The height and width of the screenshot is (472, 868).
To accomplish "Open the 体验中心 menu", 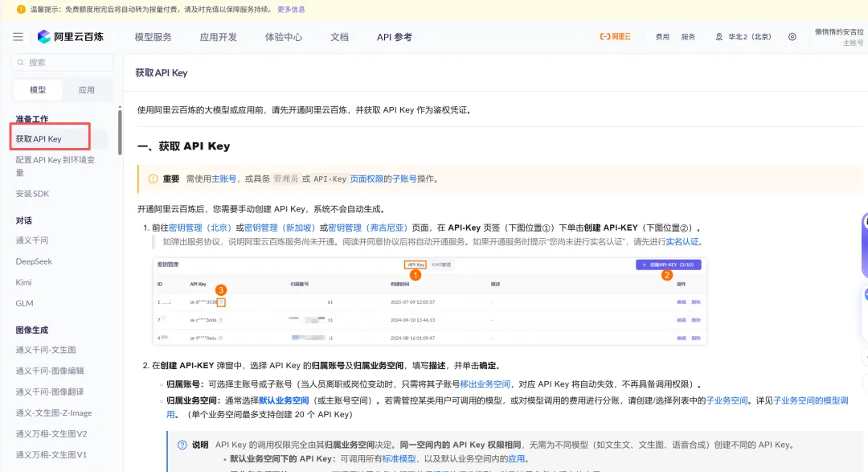I will pos(284,37).
